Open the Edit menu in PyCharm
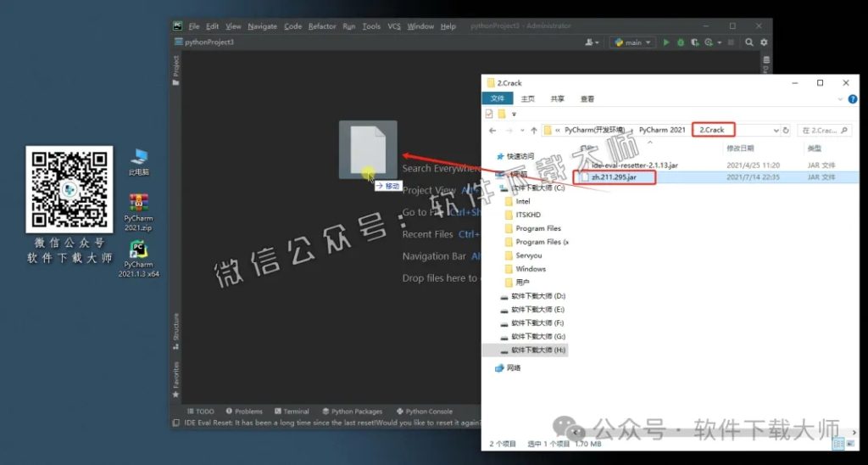Image resolution: width=868 pixels, height=465 pixels. click(213, 26)
